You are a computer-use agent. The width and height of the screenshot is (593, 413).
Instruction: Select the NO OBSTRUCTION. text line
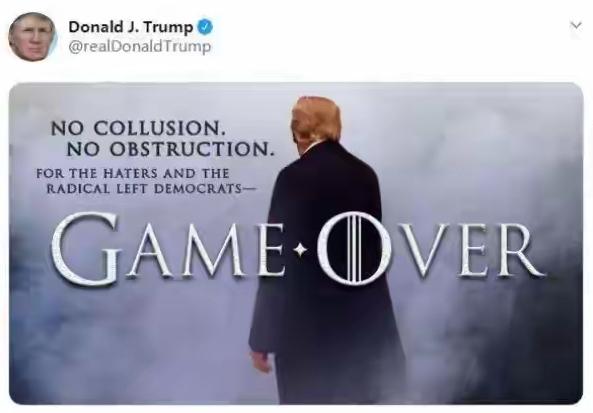pyautogui.click(x=170, y=149)
